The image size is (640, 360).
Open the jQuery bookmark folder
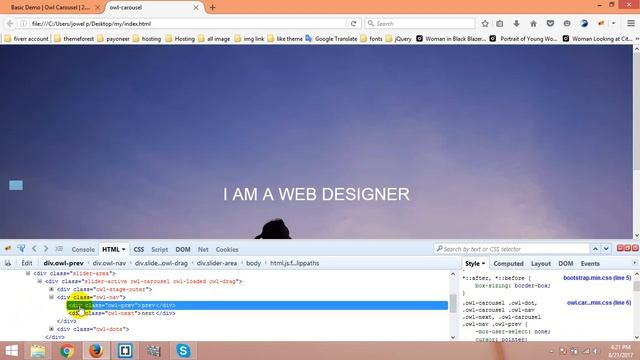click(399, 39)
